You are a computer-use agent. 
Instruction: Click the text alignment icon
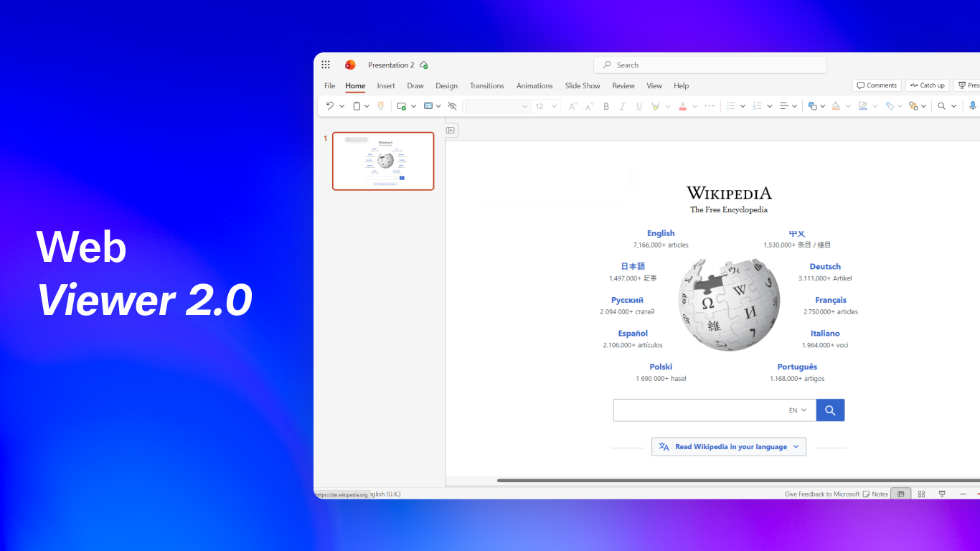click(x=784, y=105)
